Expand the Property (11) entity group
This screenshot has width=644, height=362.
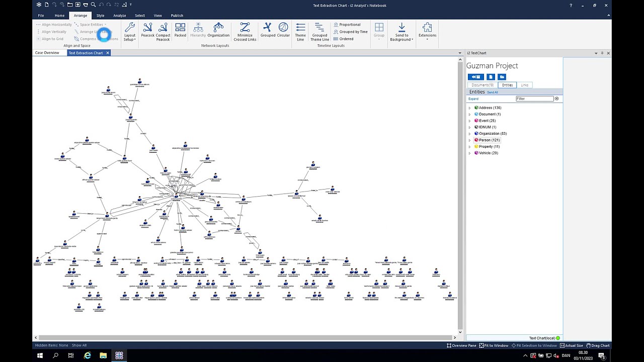(470, 147)
